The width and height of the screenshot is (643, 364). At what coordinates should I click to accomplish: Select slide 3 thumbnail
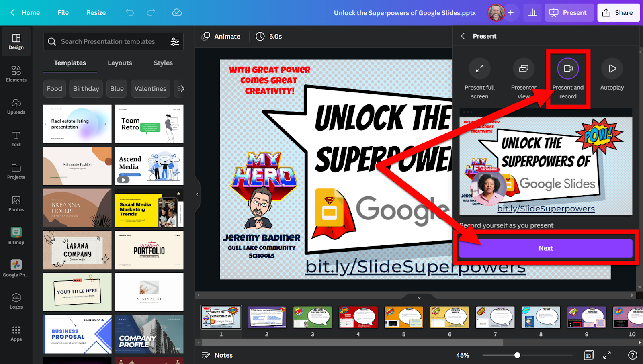pos(313,317)
